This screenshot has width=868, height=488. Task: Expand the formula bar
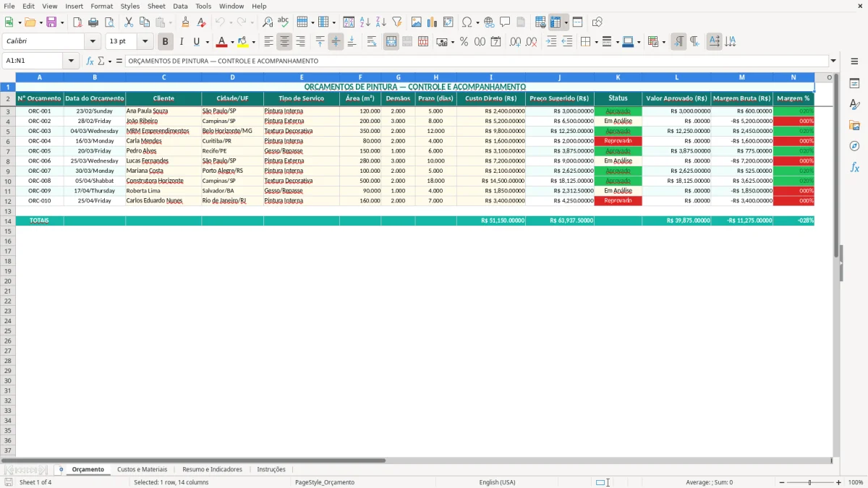[x=833, y=61]
